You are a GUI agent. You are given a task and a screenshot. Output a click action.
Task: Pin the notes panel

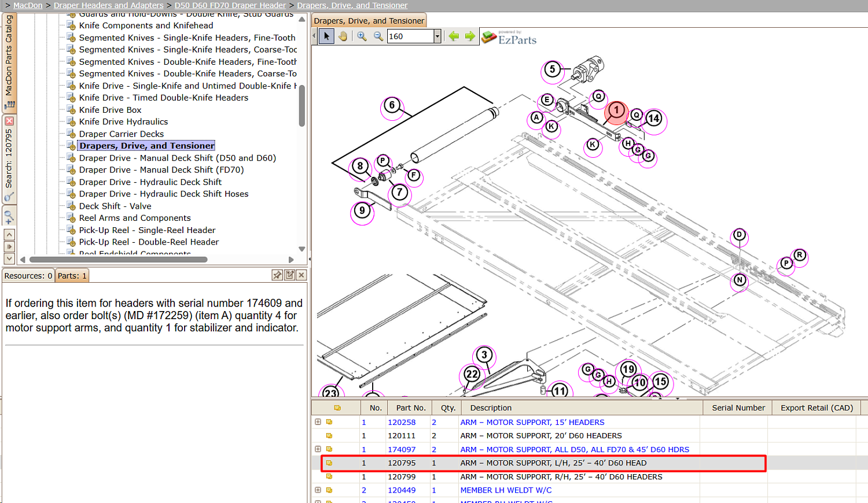point(277,275)
